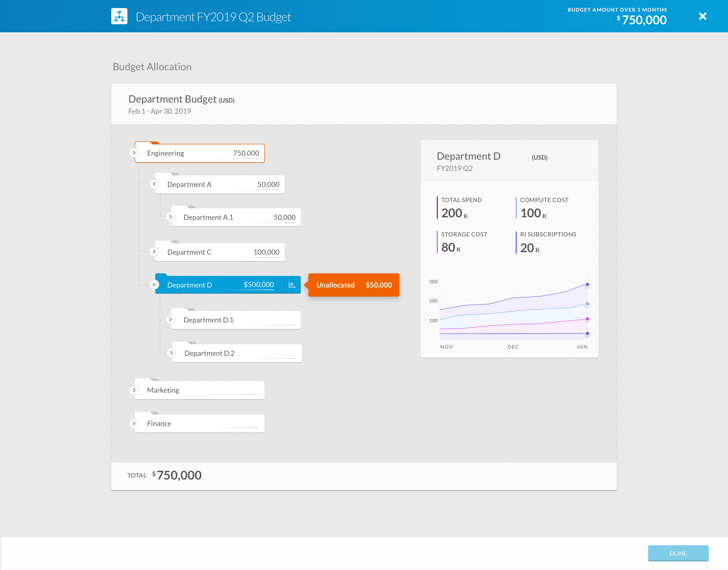Click Department D distribute budget icon
The height and width of the screenshot is (570, 728).
pyautogui.click(x=292, y=285)
